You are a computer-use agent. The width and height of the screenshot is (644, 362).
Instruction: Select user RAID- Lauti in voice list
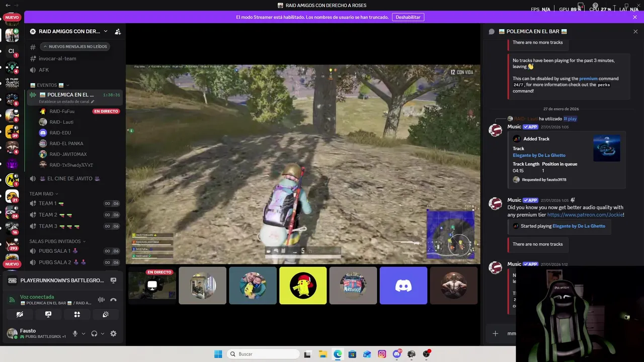(61, 122)
